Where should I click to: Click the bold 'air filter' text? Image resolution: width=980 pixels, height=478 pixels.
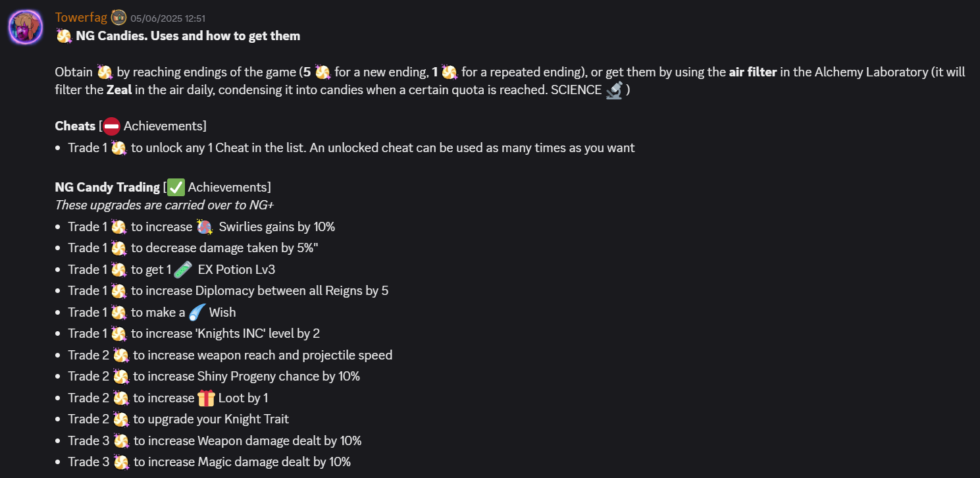(x=754, y=72)
